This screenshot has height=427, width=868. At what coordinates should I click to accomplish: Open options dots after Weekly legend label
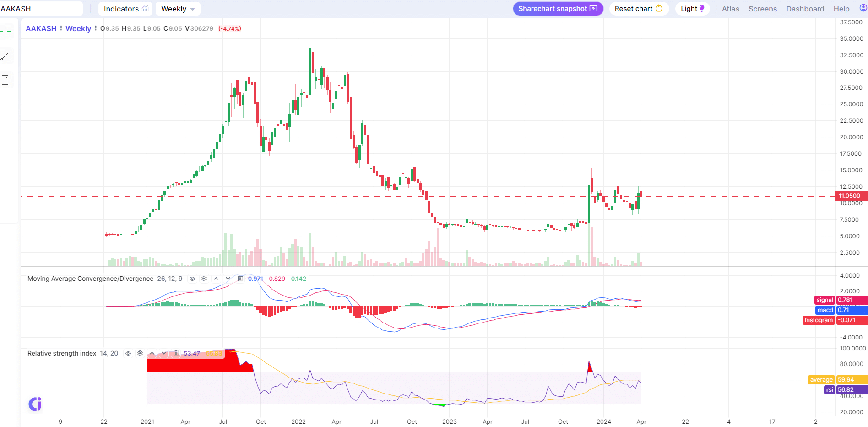click(x=96, y=28)
